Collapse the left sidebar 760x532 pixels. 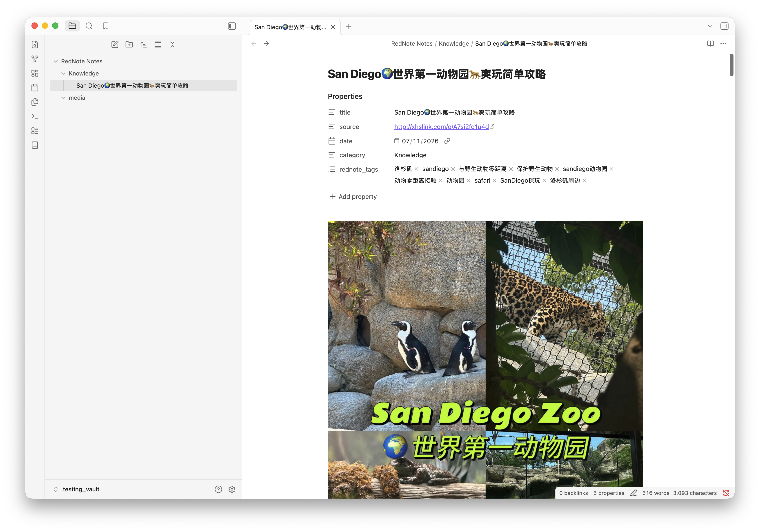click(232, 26)
